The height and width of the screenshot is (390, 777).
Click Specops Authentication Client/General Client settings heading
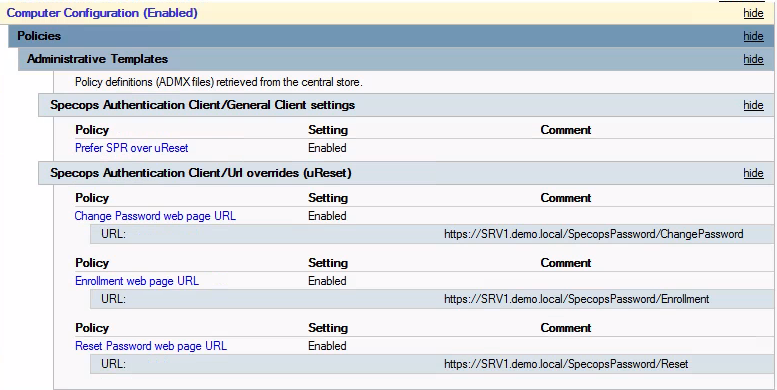click(202, 105)
